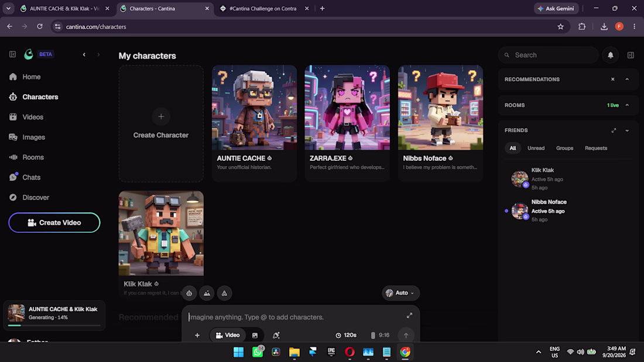
Task: Click the Cantina logo icon
Action: tap(28, 54)
